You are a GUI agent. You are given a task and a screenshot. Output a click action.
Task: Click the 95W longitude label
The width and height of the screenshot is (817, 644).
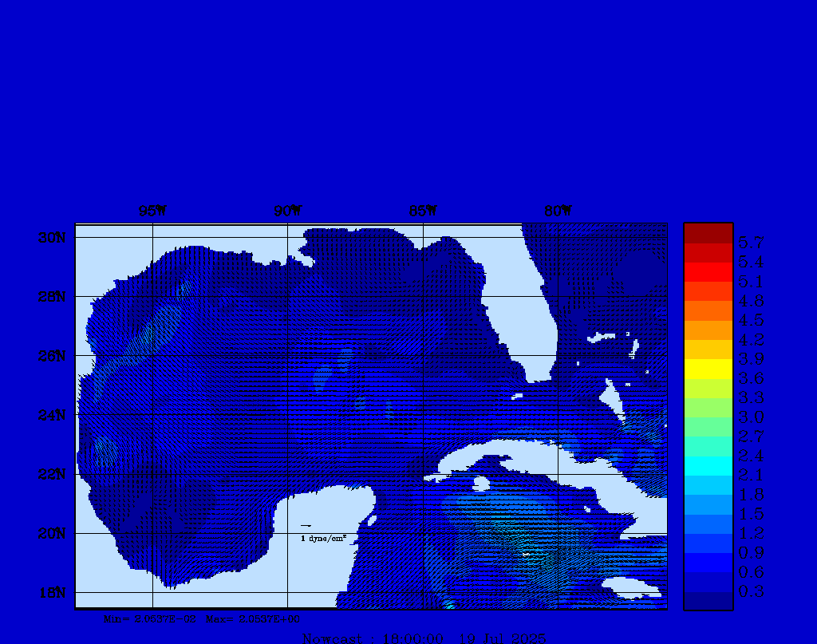152,211
